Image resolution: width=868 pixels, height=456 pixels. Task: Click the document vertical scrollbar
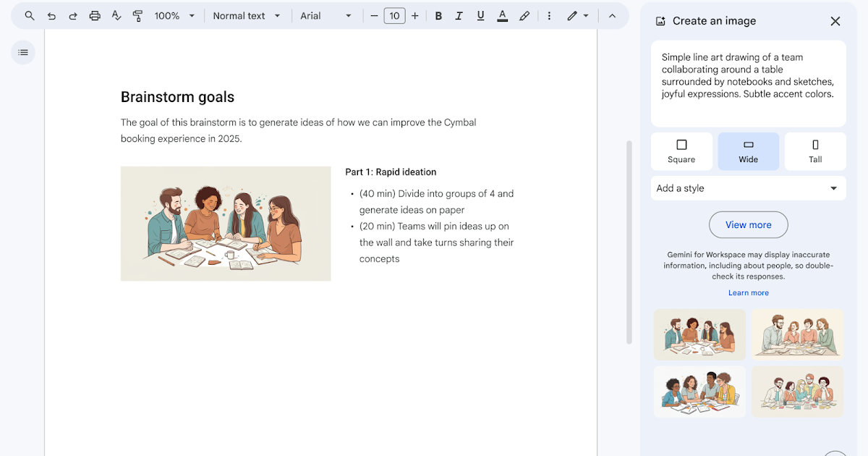[629, 242]
